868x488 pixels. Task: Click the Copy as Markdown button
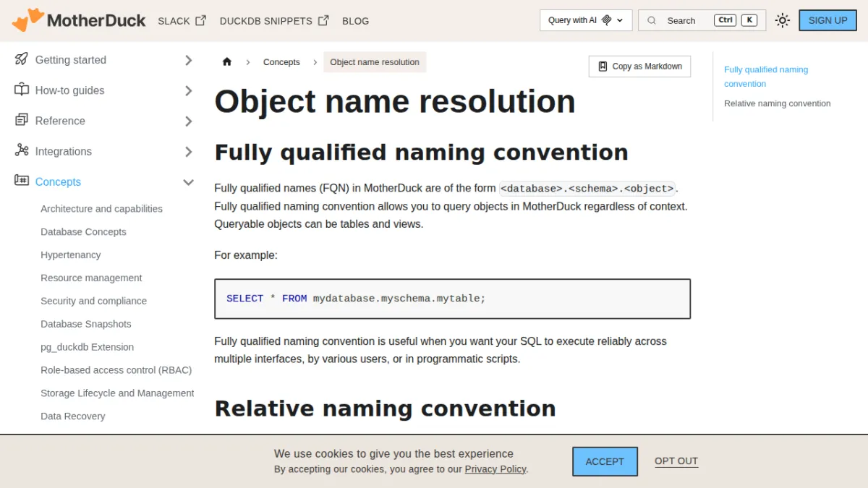tap(640, 67)
